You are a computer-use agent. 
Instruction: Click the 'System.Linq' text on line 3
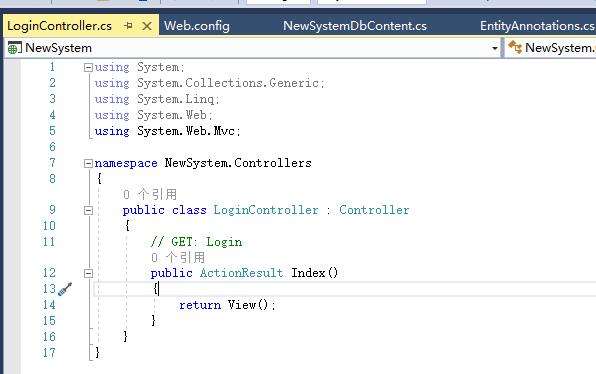point(176,99)
